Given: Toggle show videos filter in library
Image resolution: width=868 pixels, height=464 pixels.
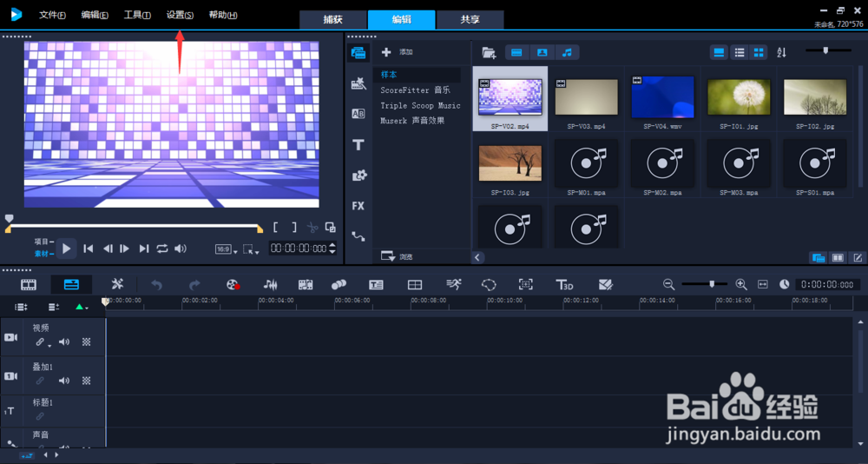Looking at the screenshot, I should pyautogui.click(x=517, y=53).
